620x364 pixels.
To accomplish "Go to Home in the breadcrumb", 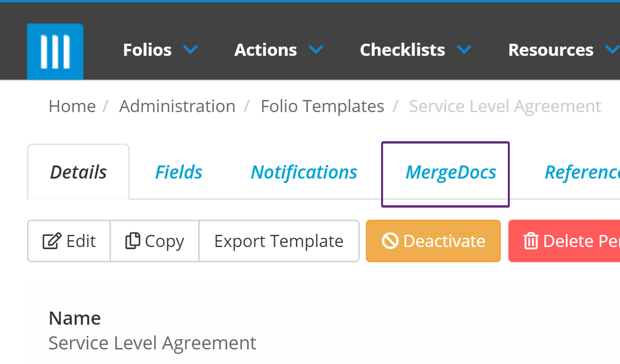I will click(72, 106).
